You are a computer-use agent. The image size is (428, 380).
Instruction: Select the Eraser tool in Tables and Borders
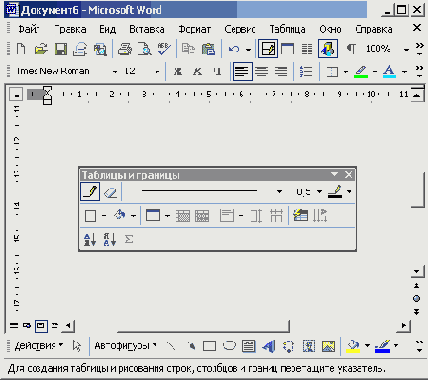110,192
